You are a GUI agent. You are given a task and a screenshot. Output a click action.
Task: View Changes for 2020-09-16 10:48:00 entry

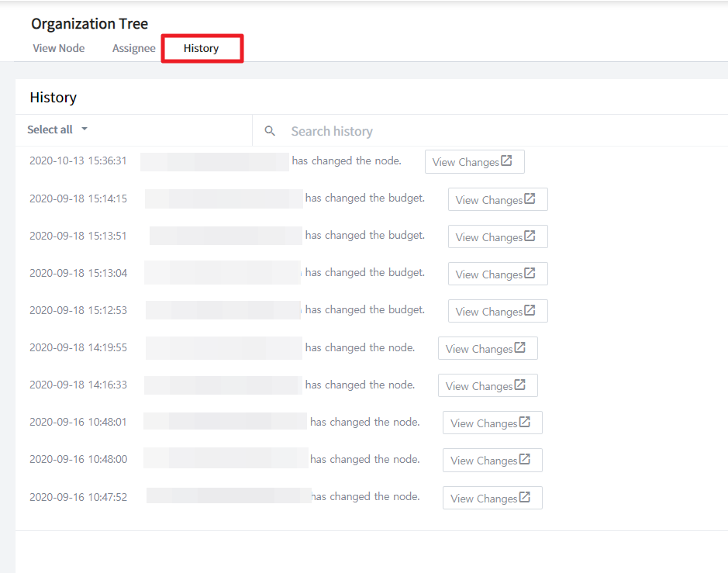coord(492,460)
